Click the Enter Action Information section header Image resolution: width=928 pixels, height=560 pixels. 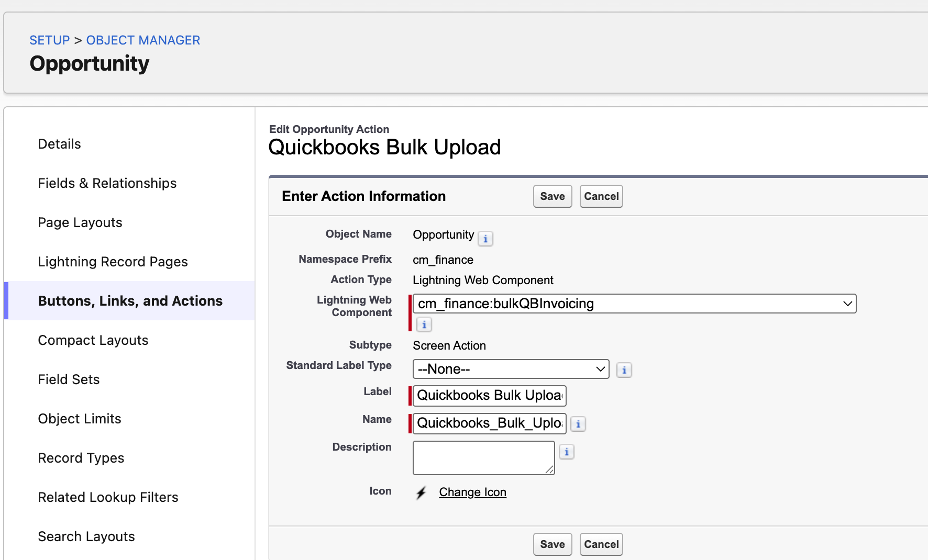[364, 196]
